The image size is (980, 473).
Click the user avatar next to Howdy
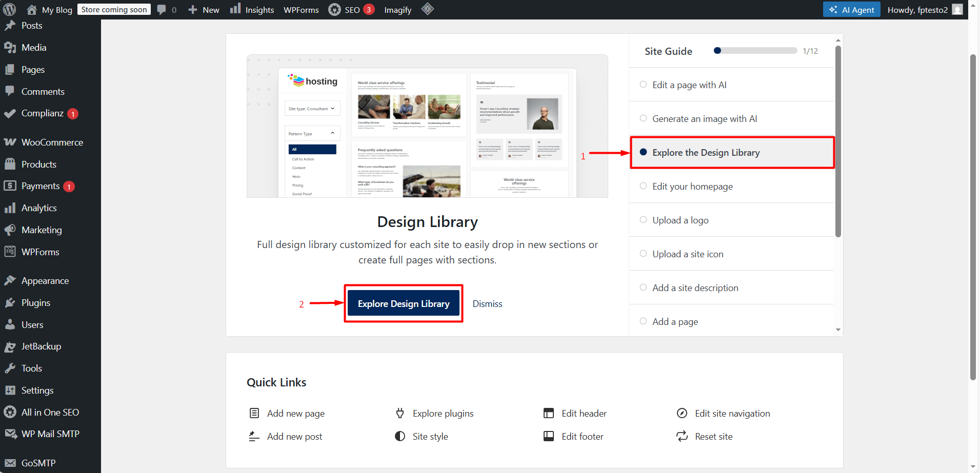pos(957,10)
